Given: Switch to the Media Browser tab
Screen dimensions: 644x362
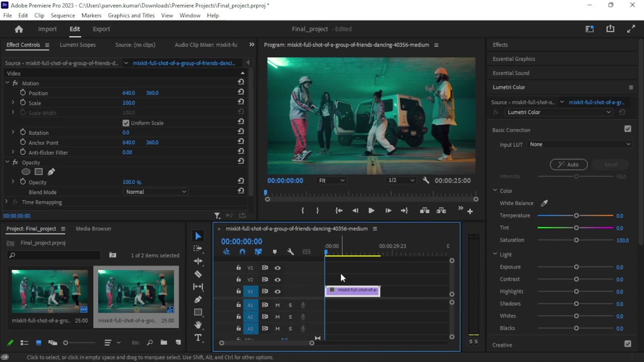Looking at the screenshot, I should (x=94, y=229).
